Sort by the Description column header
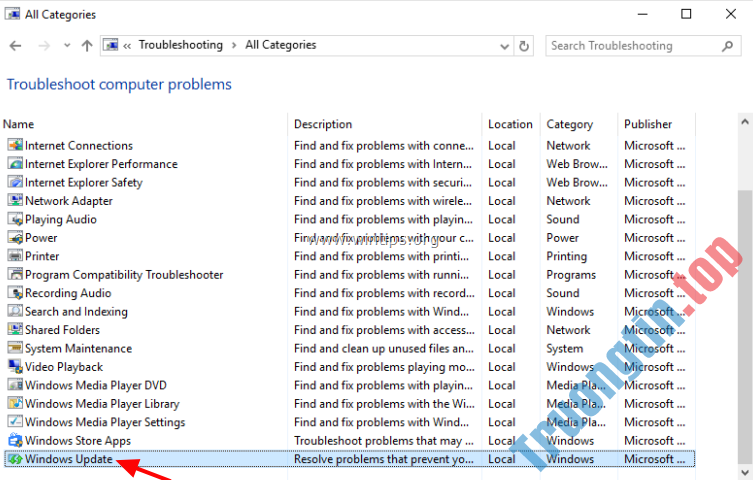The width and height of the screenshot is (753, 480). coord(323,124)
